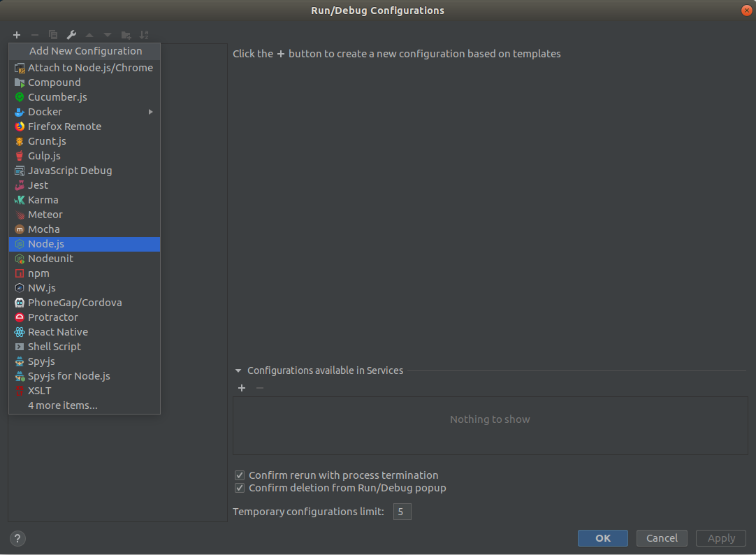Click the Grunt.js icon
The width and height of the screenshot is (756, 555).
click(20, 141)
